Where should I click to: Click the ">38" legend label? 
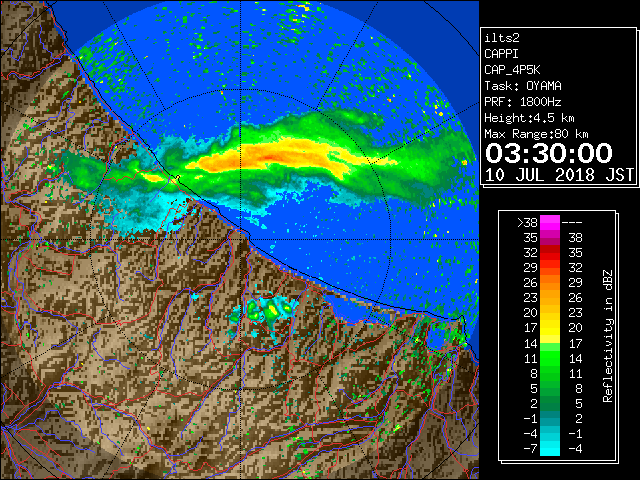coord(527,223)
